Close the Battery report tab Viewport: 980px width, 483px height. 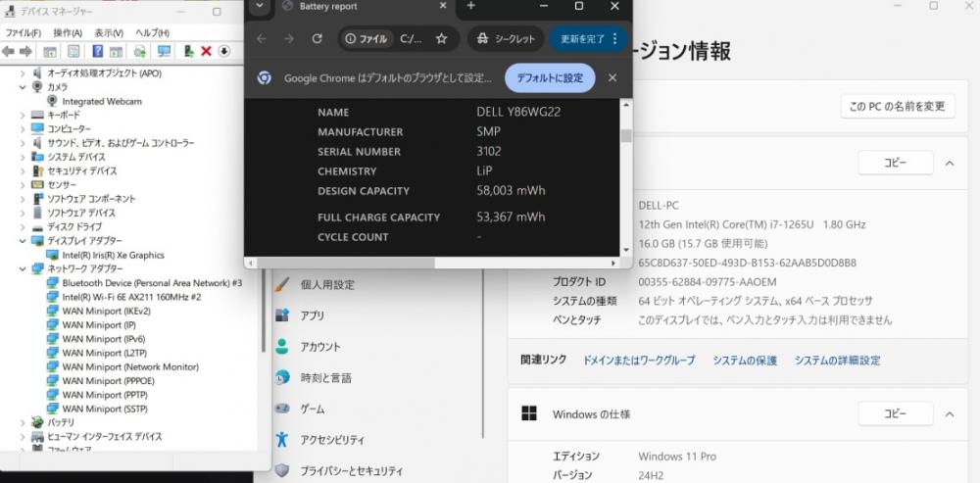point(443,6)
